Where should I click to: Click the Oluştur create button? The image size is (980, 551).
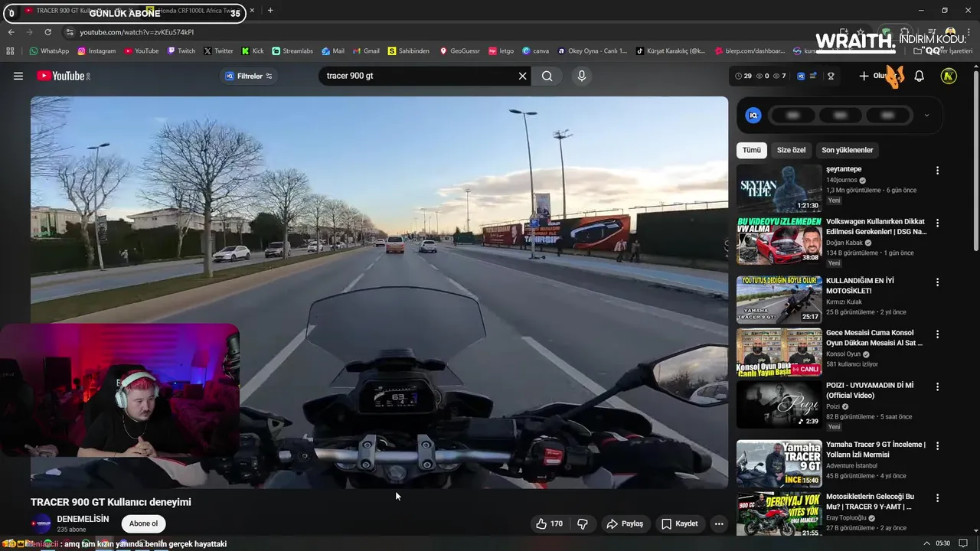point(877,76)
